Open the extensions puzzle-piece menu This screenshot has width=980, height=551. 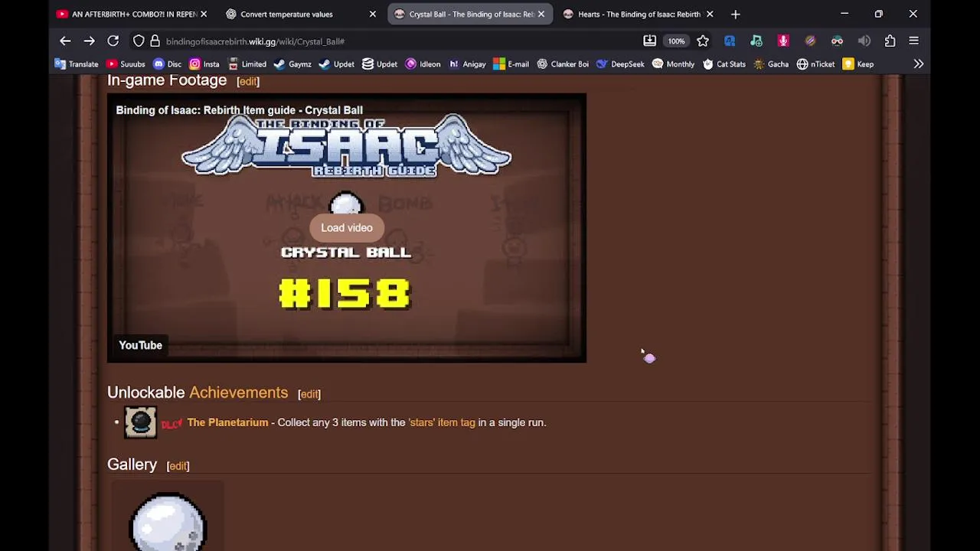[x=890, y=41]
